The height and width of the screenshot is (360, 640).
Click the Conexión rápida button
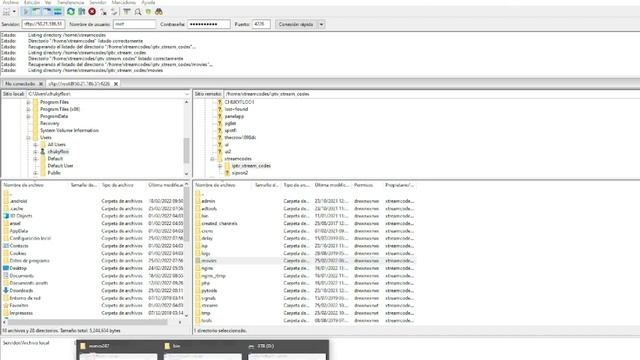[296, 24]
